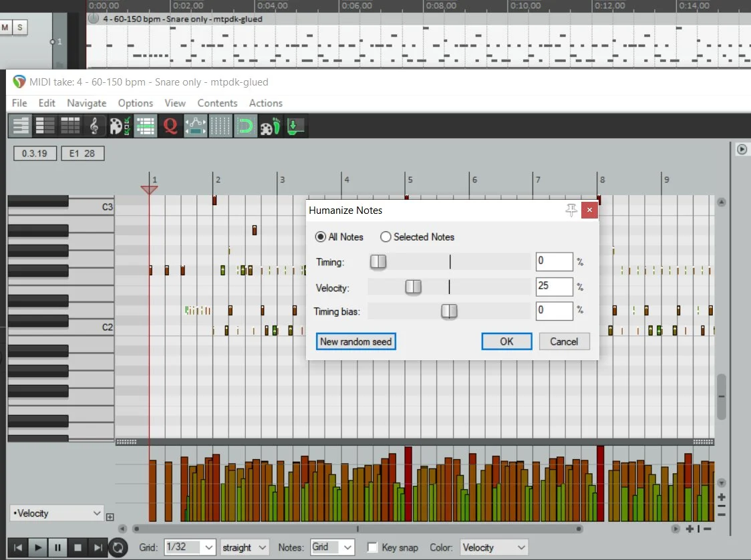
Task: Zoom in horizontally with plus icon
Action: [x=690, y=529]
